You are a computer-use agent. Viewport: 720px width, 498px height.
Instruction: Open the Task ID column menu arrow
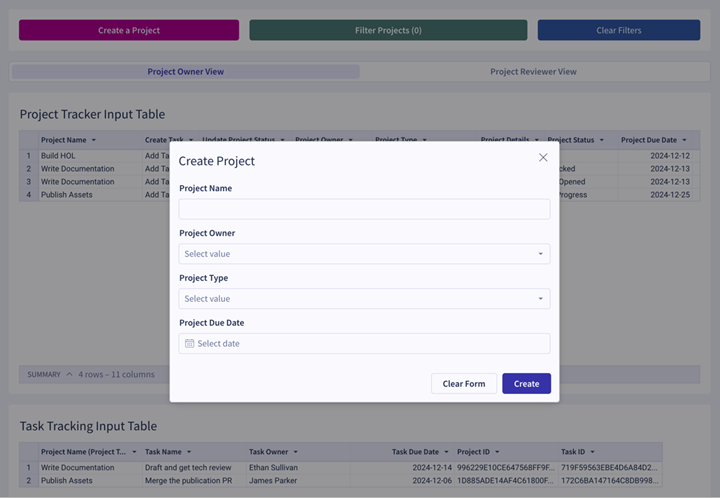click(592, 452)
